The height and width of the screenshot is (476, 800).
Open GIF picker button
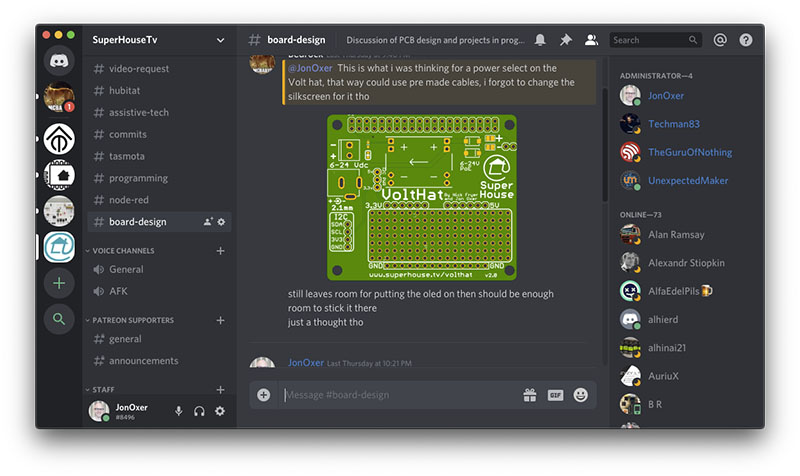tap(555, 395)
